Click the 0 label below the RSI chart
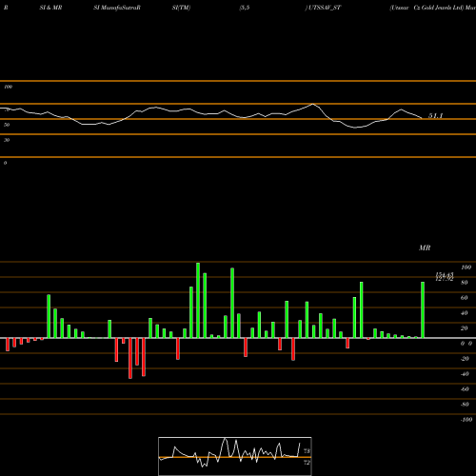The image size is (476, 476). [5, 163]
